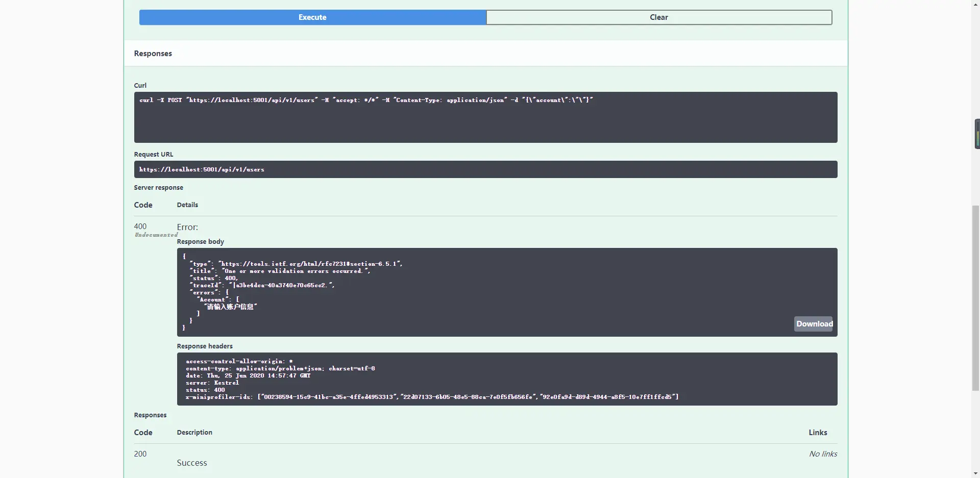Image resolution: width=980 pixels, height=478 pixels.
Task: Click the server: Kestrel header line
Action: pyautogui.click(x=212, y=383)
